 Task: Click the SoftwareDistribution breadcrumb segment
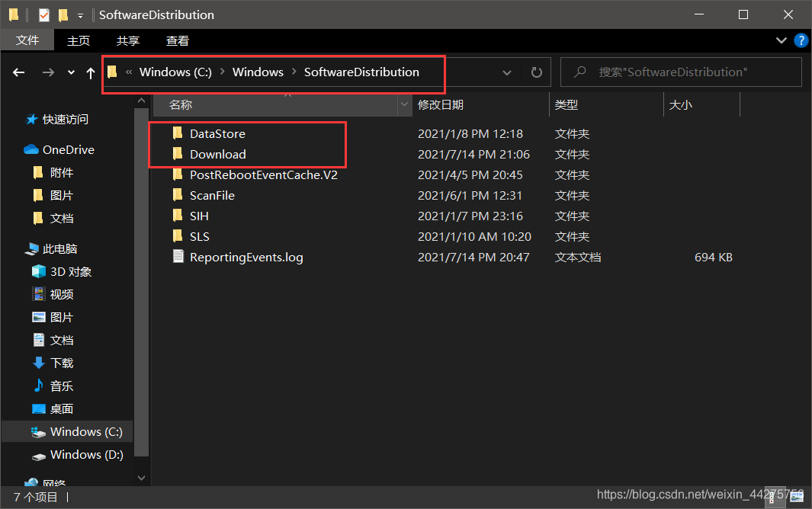(361, 72)
